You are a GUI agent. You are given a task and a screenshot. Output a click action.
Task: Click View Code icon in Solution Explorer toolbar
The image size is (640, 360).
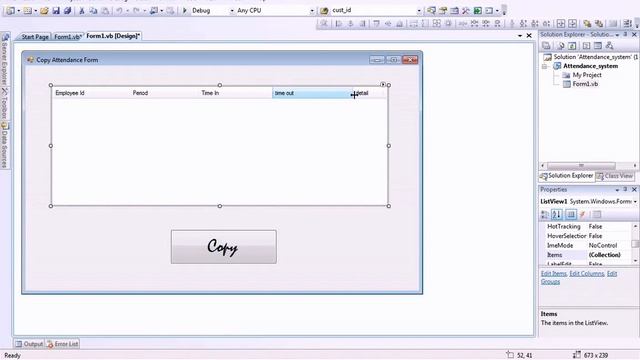click(586, 46)
